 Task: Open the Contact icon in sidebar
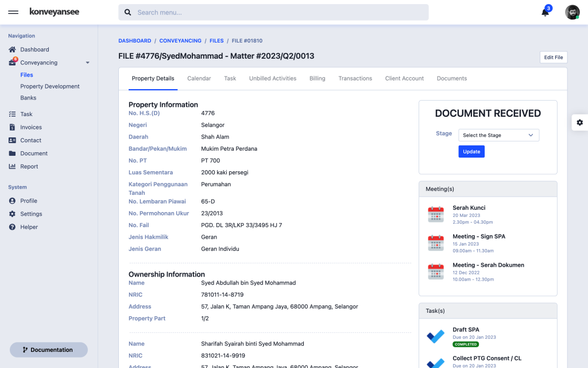[x=13, y=140]
